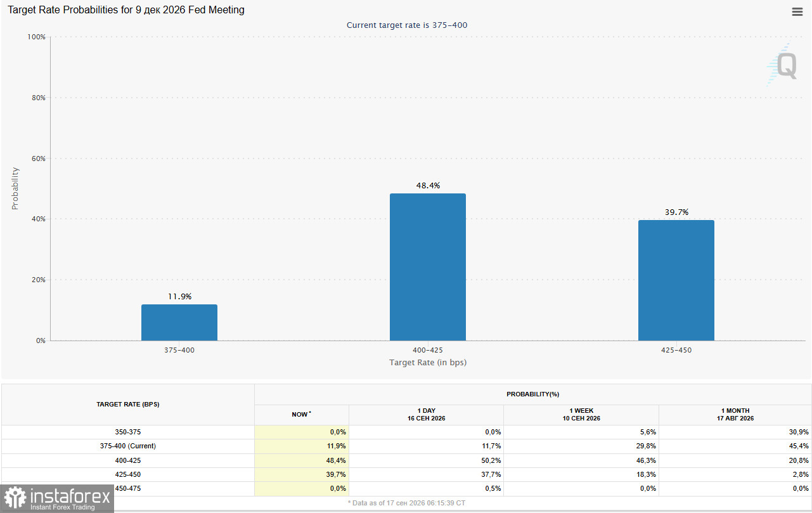Click the 425-450 probability bar
This screenshot has height=513, width=812.
(x=676, y=280)
